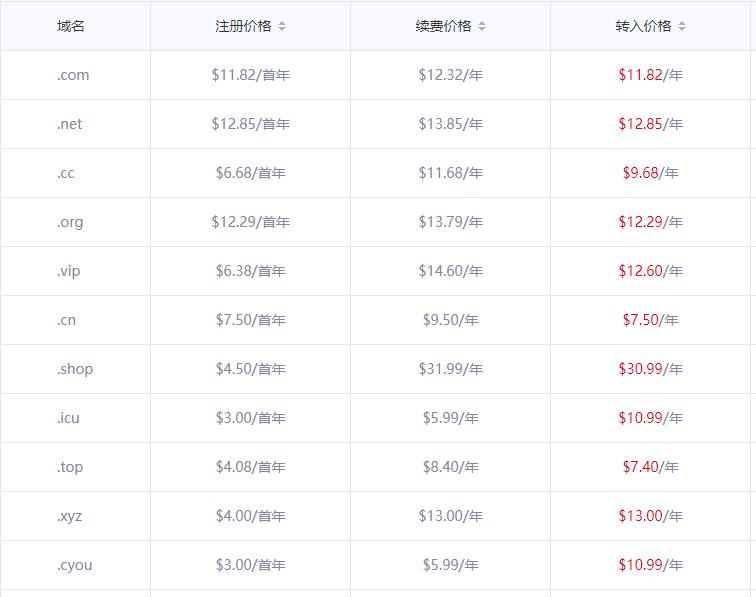756x597 pixels.
Task: Click the 转入价格 header label
Action: pyautogui.click(x=643, y=26)
